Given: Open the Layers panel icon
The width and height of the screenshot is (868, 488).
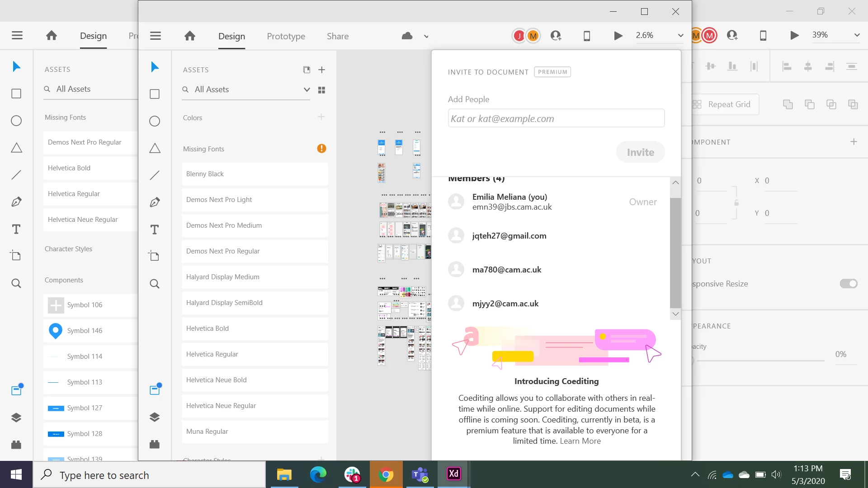Looking at the screenshot, I should click(155, 417).
